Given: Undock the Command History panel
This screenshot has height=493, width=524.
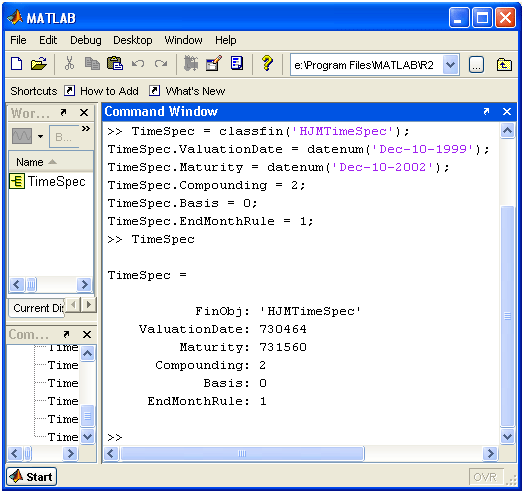Looking at the screenshot, I should point(67,334).
